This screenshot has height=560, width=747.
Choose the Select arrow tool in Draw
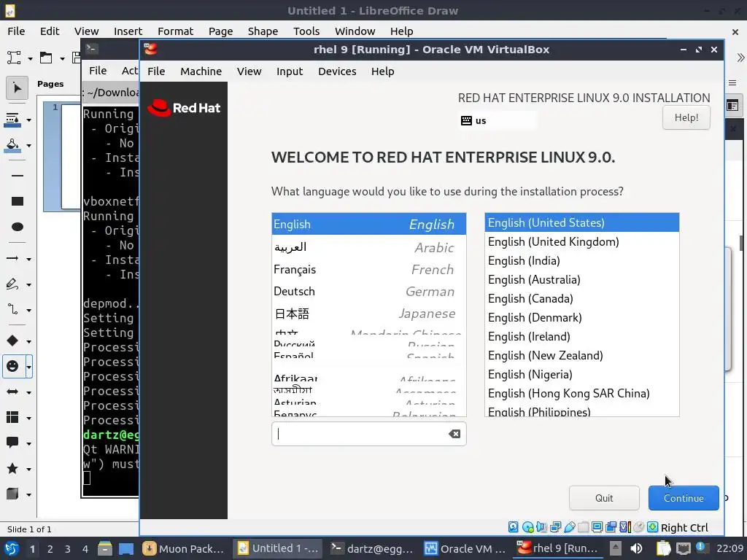point(18,88)
